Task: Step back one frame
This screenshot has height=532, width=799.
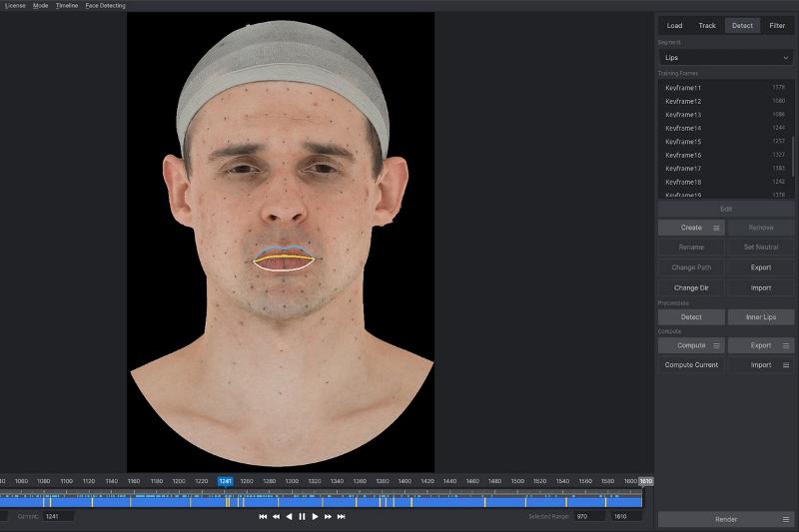Action: pyautogui.click(x=289, y=517)
